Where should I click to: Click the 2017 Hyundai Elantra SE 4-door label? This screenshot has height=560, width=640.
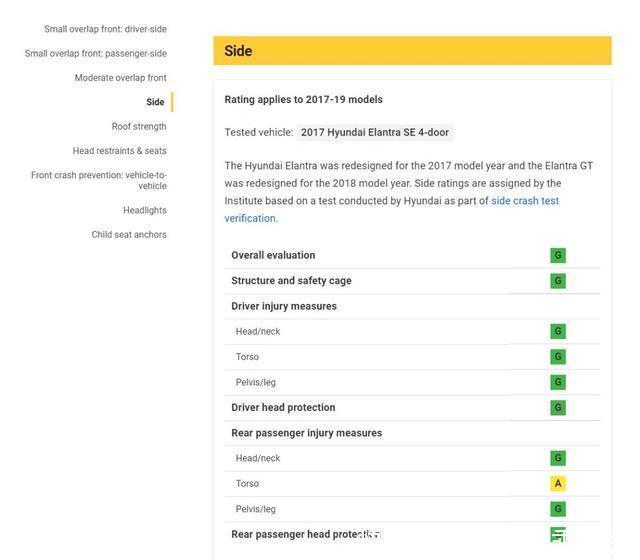375,133
